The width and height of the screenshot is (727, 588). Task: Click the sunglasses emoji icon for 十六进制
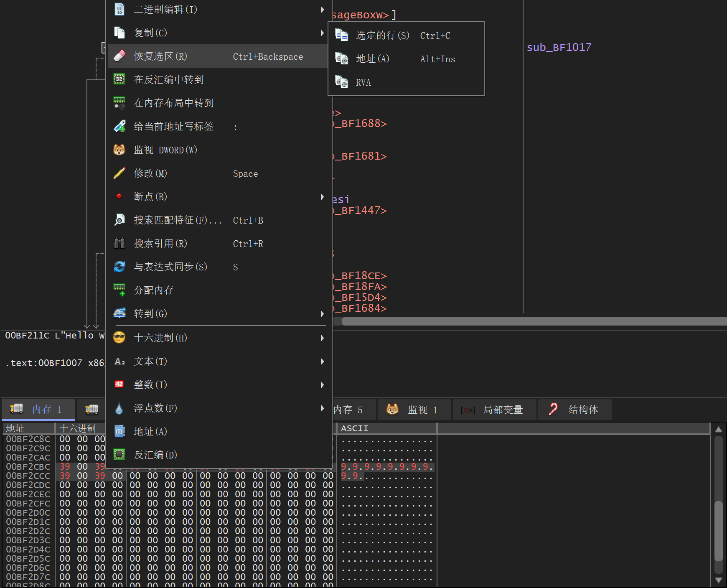pos(119,337)
